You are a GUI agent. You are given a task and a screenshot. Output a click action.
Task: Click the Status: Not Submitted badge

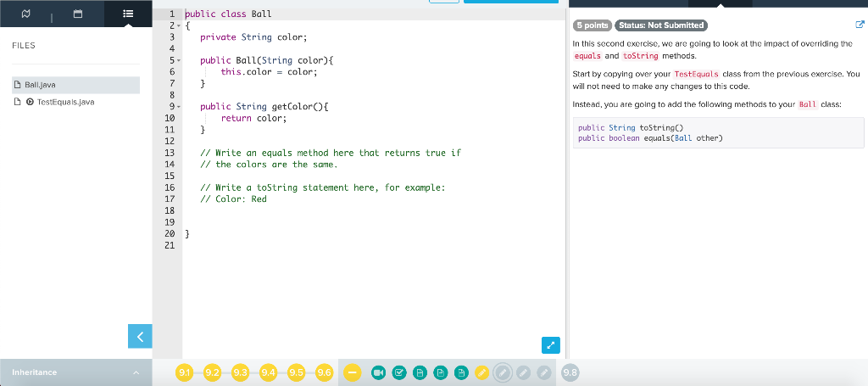661,25
